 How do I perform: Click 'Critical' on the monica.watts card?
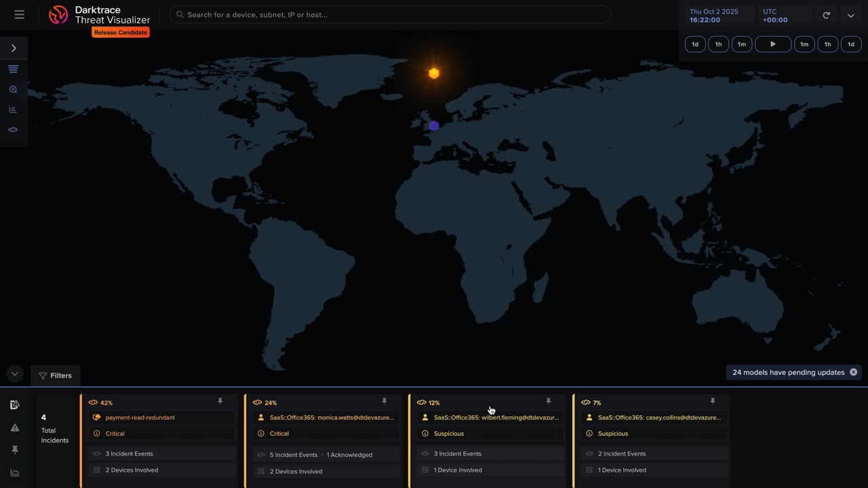(279, 433)
